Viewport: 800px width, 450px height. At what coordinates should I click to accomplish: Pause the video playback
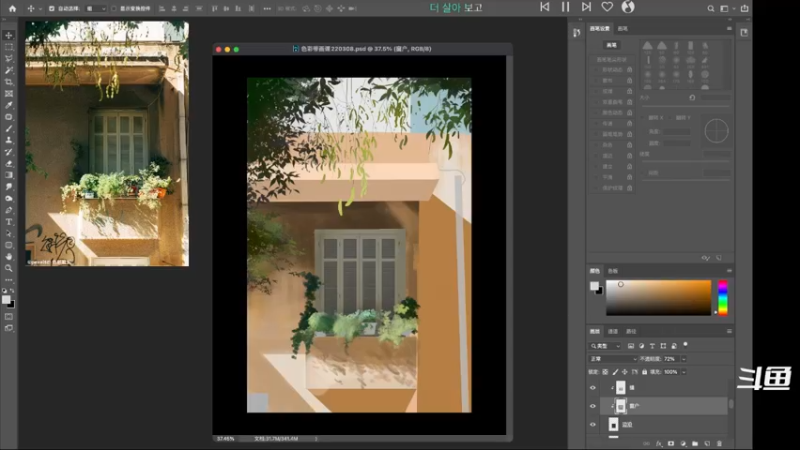click(565, 7)
